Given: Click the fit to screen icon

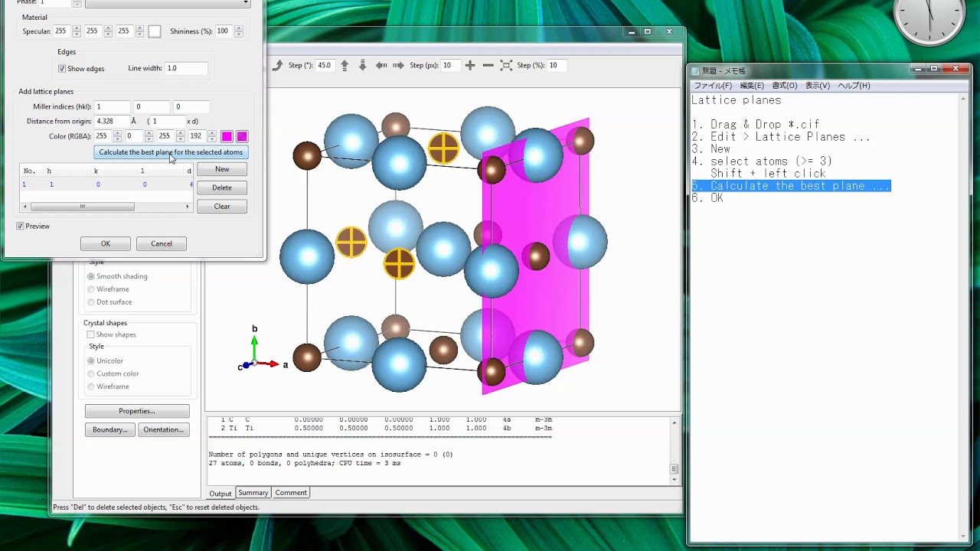Looking at the screenshot, I should pos(506,66).
